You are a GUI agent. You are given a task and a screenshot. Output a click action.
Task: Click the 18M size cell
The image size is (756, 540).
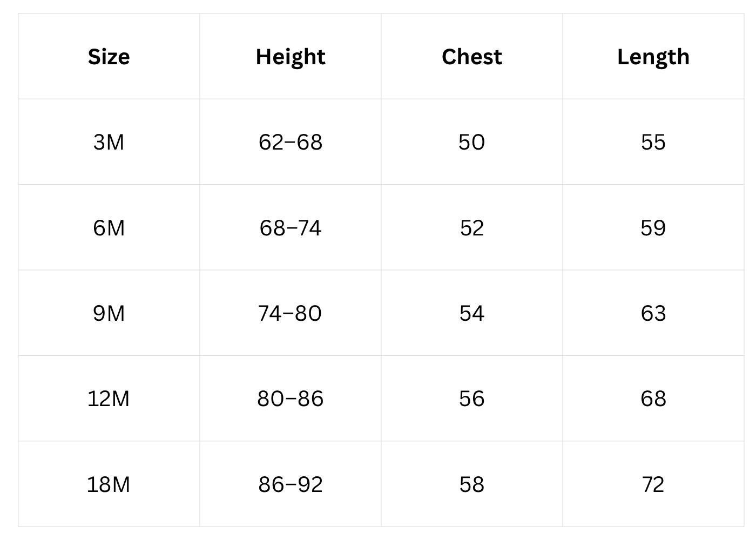(109, 484)
